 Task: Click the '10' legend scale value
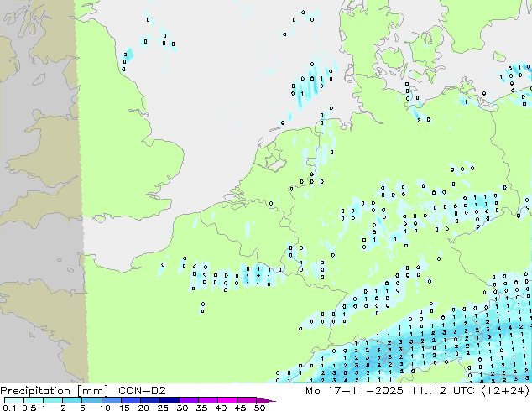(x=105, y=408)
